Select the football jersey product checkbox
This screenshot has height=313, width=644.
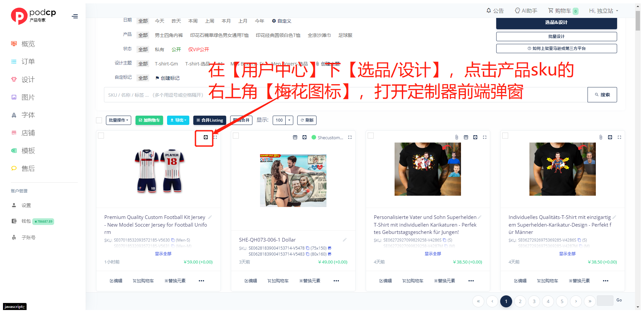click(x=101, y=136)
